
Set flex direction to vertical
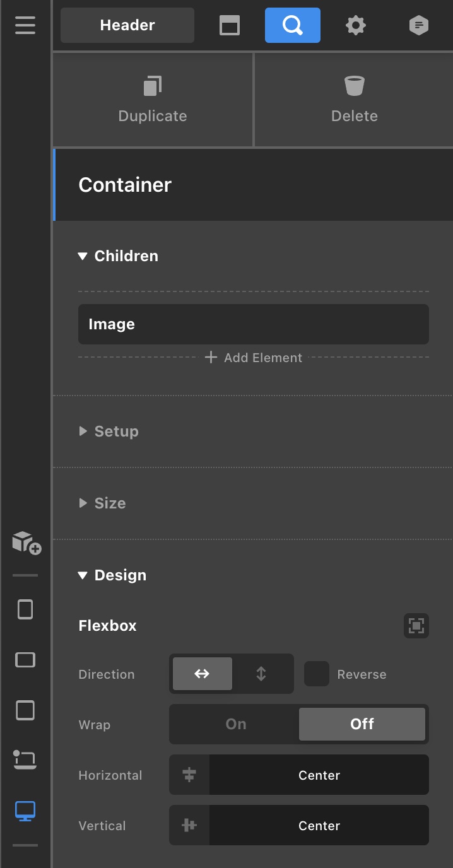(x=261, y=674)
